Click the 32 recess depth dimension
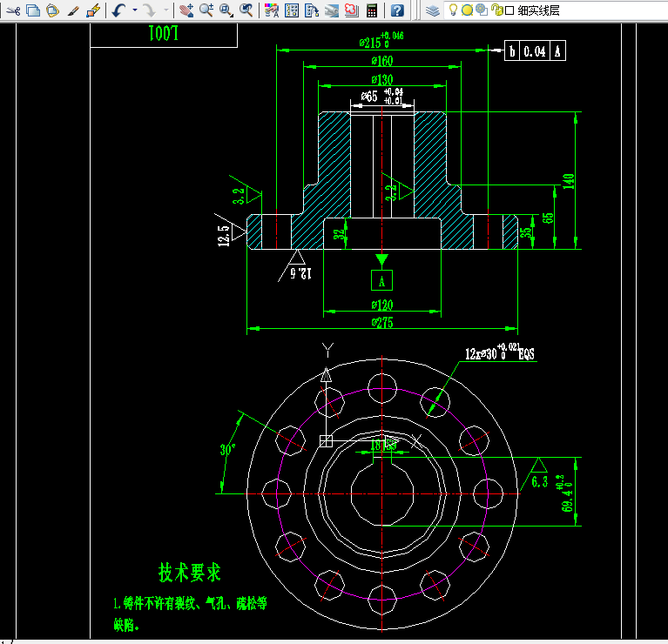 [339, 234]
